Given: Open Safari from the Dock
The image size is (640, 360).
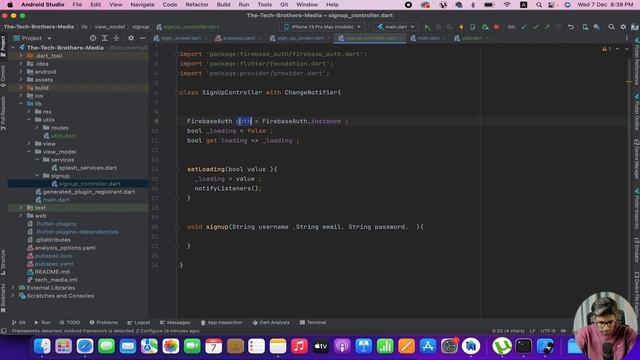Looking at the screenshot, I should (x=85, y=347).
